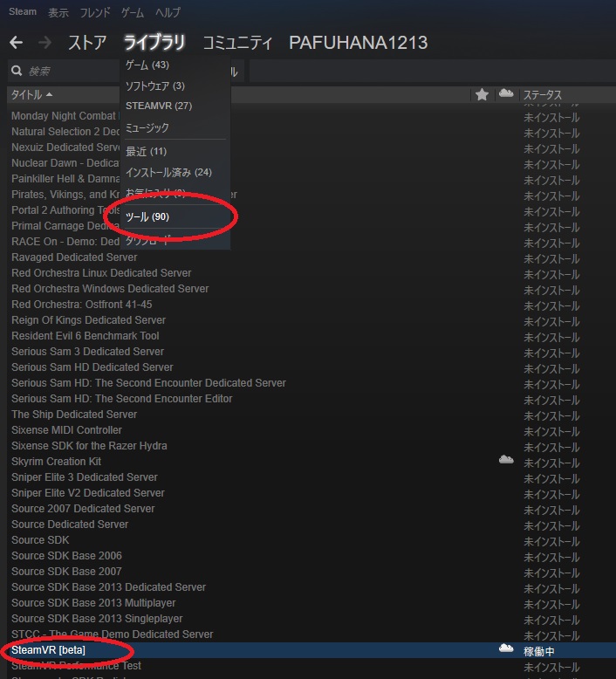Open the 表示 menu
The height and width of the screenshot is (679, 616).
click(x=58, y=12)
